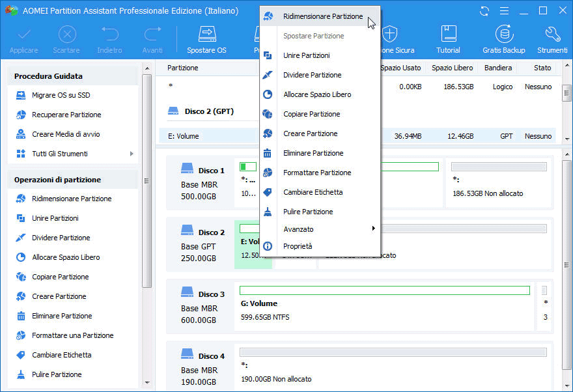
Task: Select Unire Partizioni in context menu
Action: pyautogui.click(x=320, y=55)
